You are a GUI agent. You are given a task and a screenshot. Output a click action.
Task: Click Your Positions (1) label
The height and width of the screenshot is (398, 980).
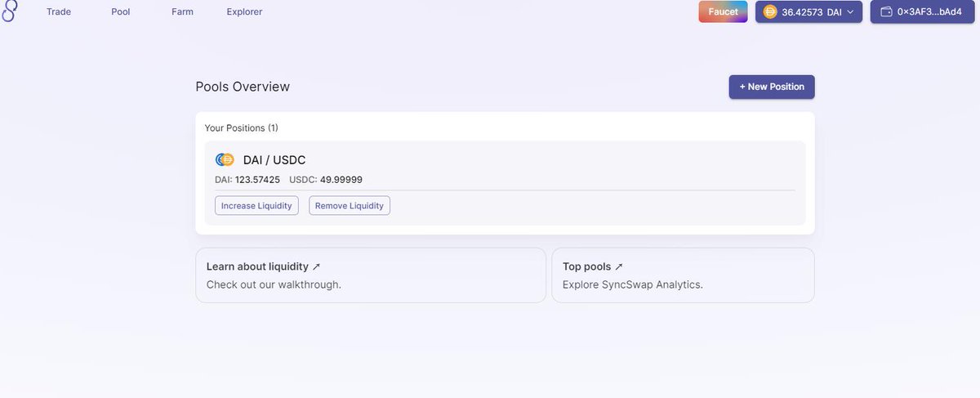click(x=242, y=128)
